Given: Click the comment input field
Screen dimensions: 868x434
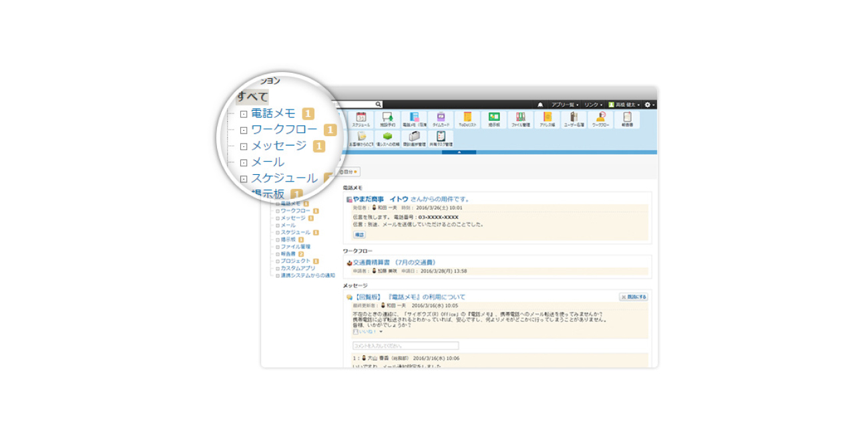Looking at the screenshot, I should 405,346.
